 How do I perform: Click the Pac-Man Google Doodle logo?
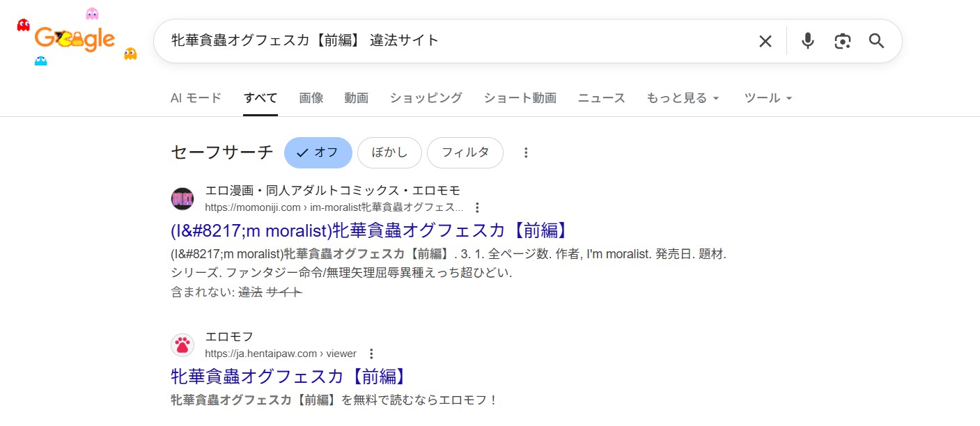point(73,38)
